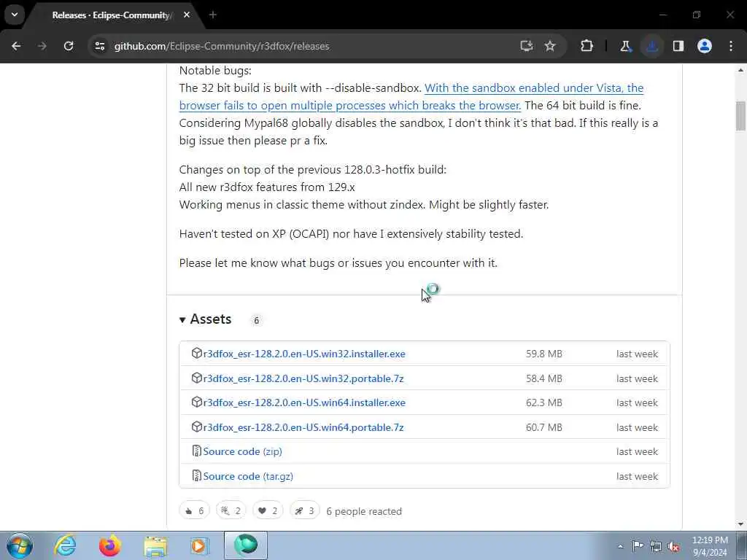Click the forward navigation arrow
The image size is (747, 560).
(x=42, y=46)
